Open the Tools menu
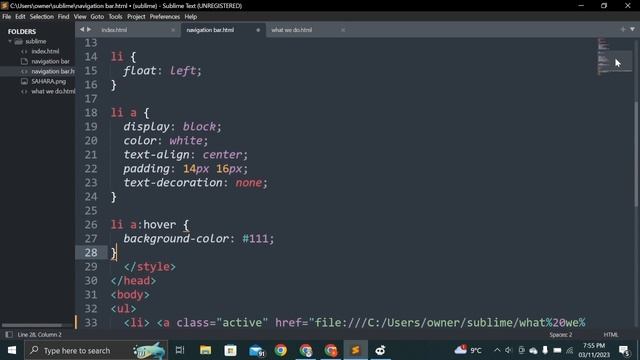 pyautogui.click(x=115, y=17)
